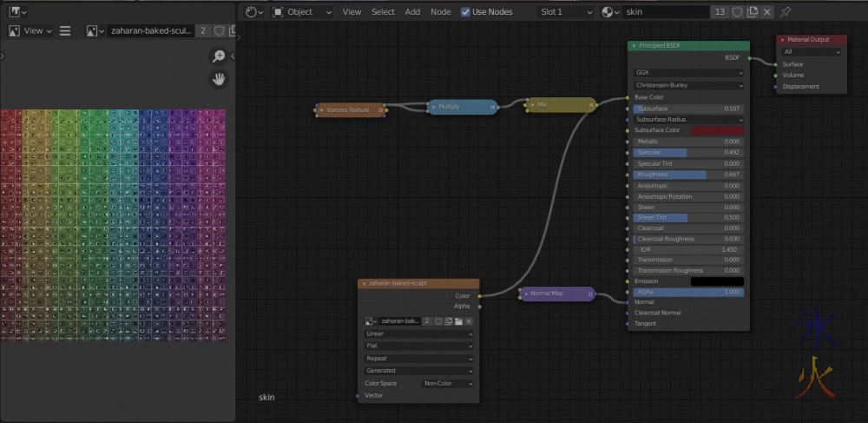Click the Subsurface Color red swatch
868x423 pixels.
pos(717,130)
